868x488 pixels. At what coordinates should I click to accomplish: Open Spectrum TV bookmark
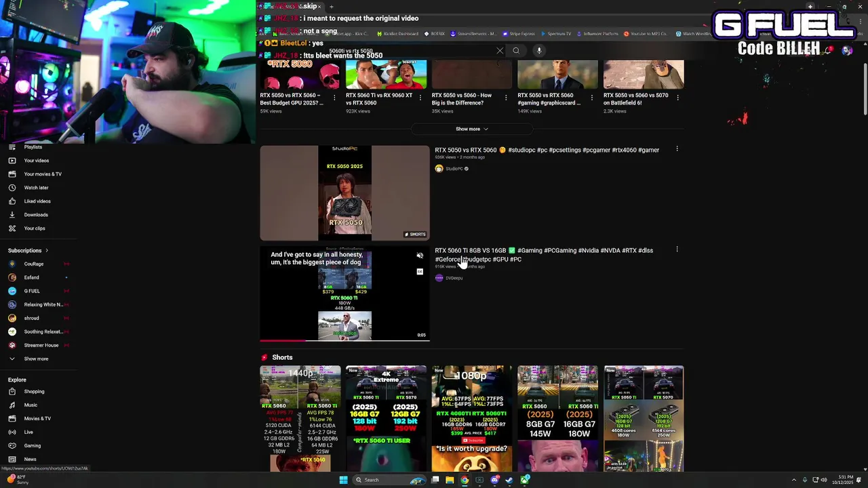[x=555, y=33]
